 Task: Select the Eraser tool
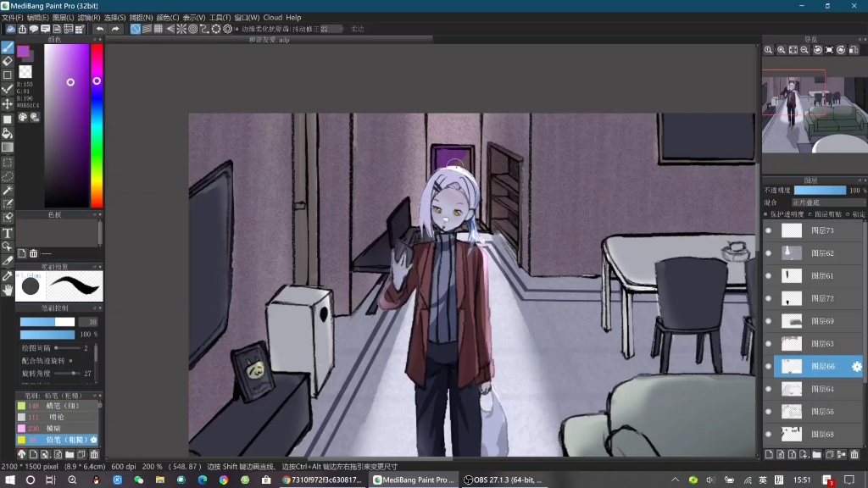point(7,61)
